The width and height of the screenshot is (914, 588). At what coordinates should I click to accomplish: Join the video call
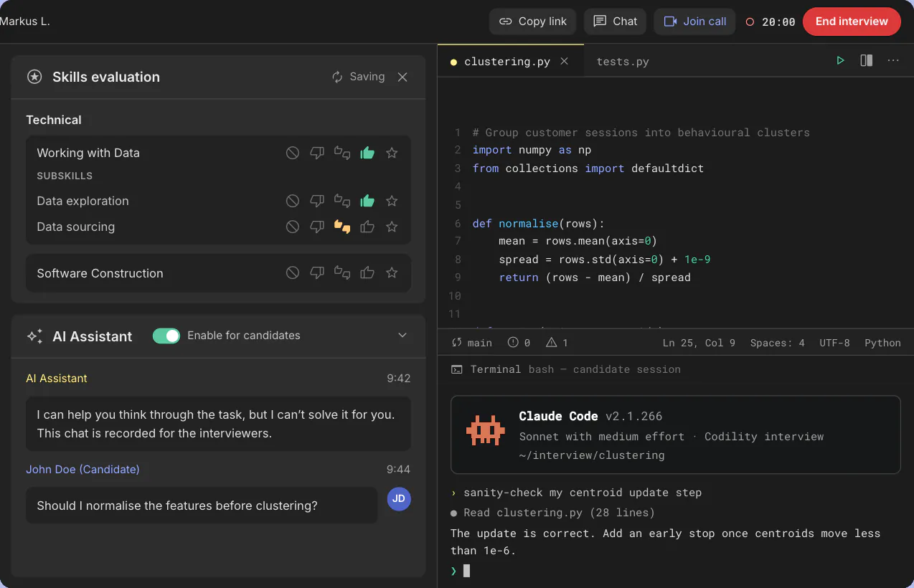coord(694,22)
